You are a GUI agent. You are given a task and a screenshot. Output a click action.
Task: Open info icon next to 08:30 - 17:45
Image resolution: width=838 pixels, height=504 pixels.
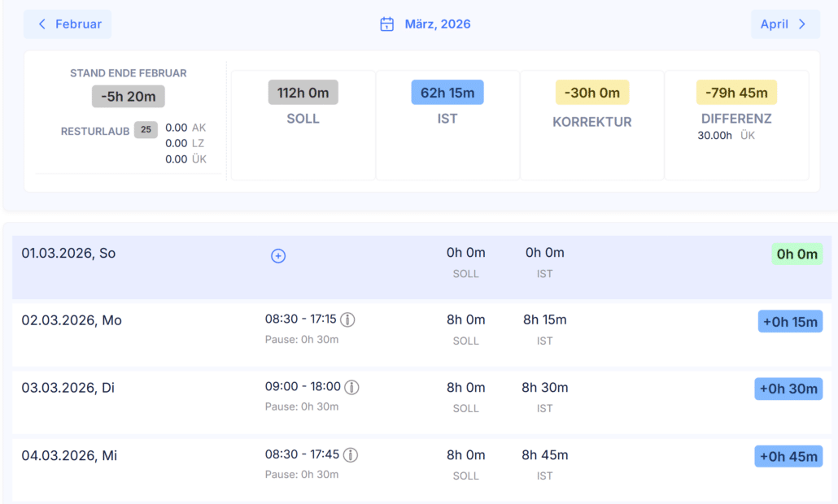351,455
